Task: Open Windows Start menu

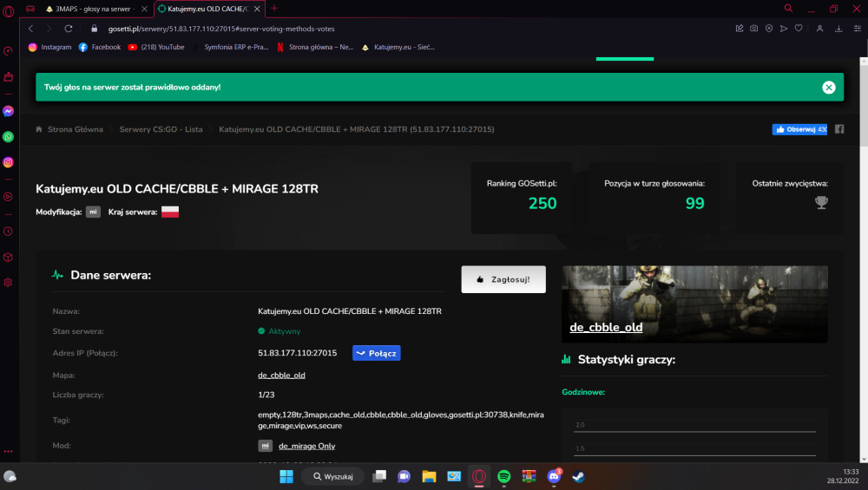Action: tap(286, 476)
